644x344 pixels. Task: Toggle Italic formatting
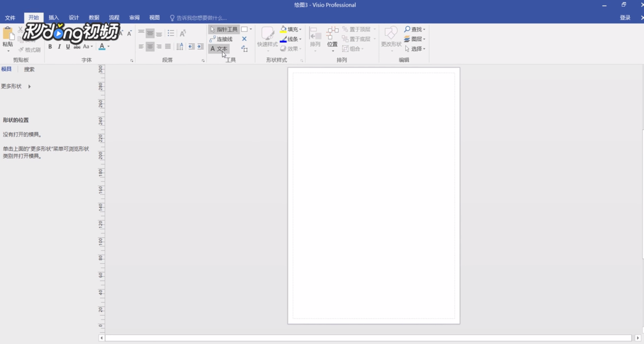click(59, 46)
